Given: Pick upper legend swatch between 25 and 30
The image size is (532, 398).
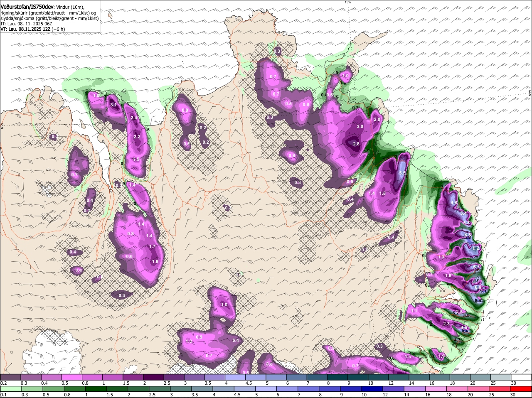Looking at the screenshot, I should [500, 377].
